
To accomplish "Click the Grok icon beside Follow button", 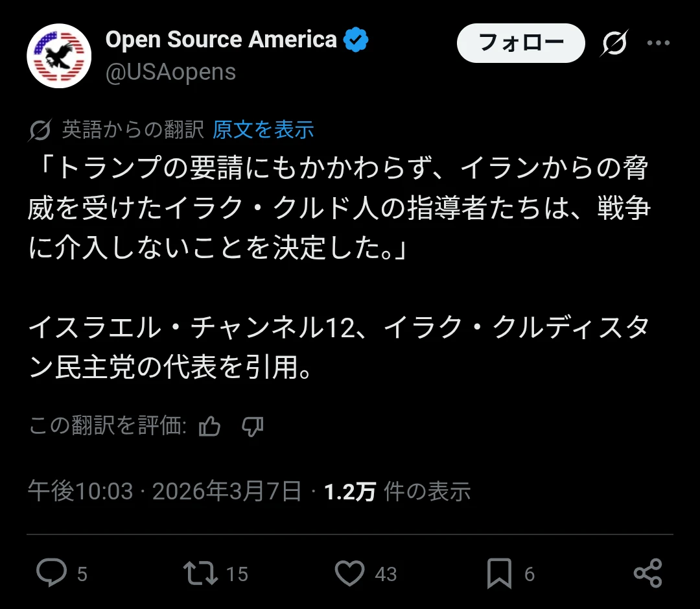I will coord(614,43).
